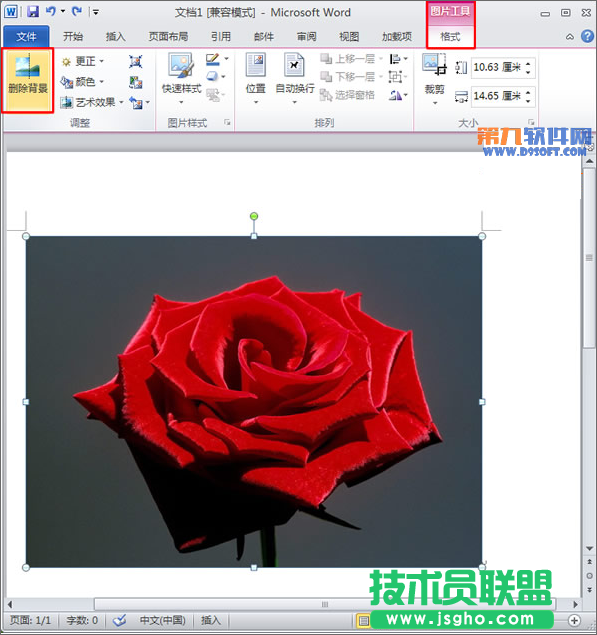Click 上移一层 (Bring Forward)
This screenshot has width=597, height=635.
point(351,59)
